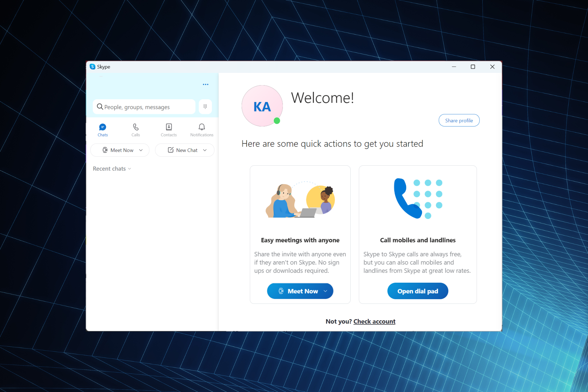Click the search magnifier icon
The image size is (588, 392).
point(100,107)
